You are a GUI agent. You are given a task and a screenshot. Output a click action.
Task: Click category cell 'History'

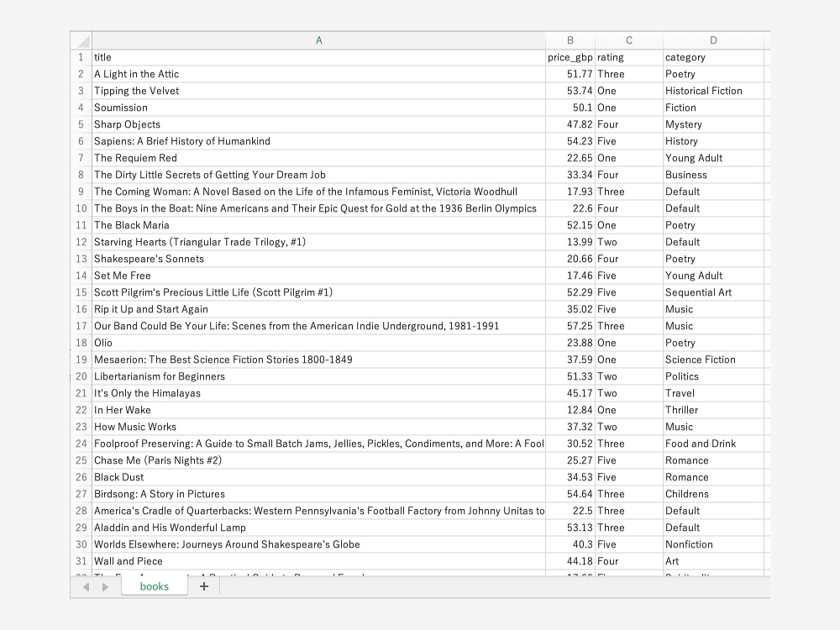tap(713, 141)
